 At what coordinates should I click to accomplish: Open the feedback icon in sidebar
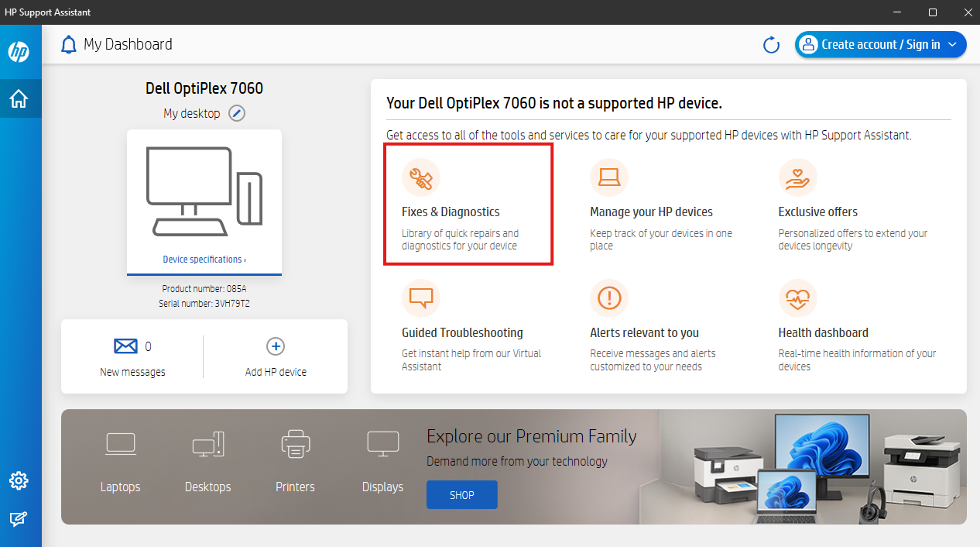(x=19, y=519)
